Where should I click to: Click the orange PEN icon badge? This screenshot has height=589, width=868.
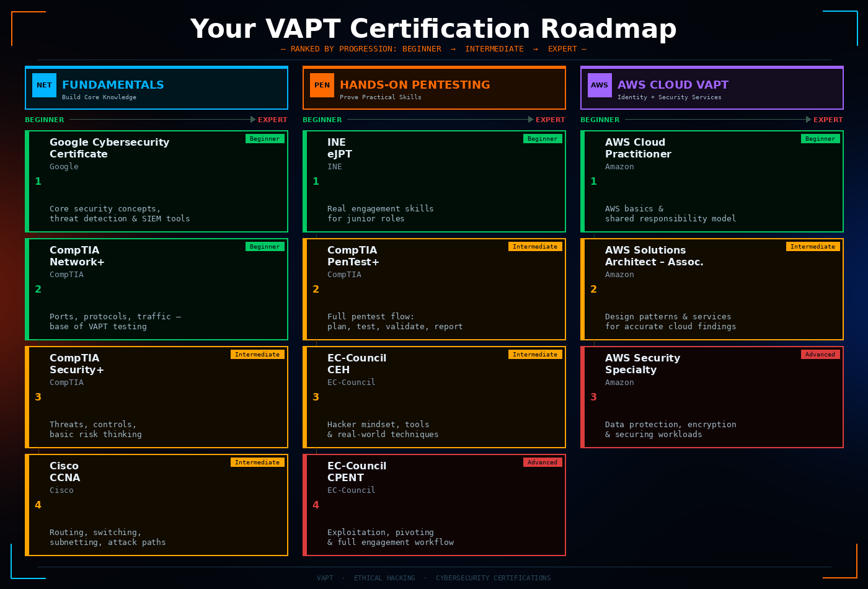click(x=322, y=86)
